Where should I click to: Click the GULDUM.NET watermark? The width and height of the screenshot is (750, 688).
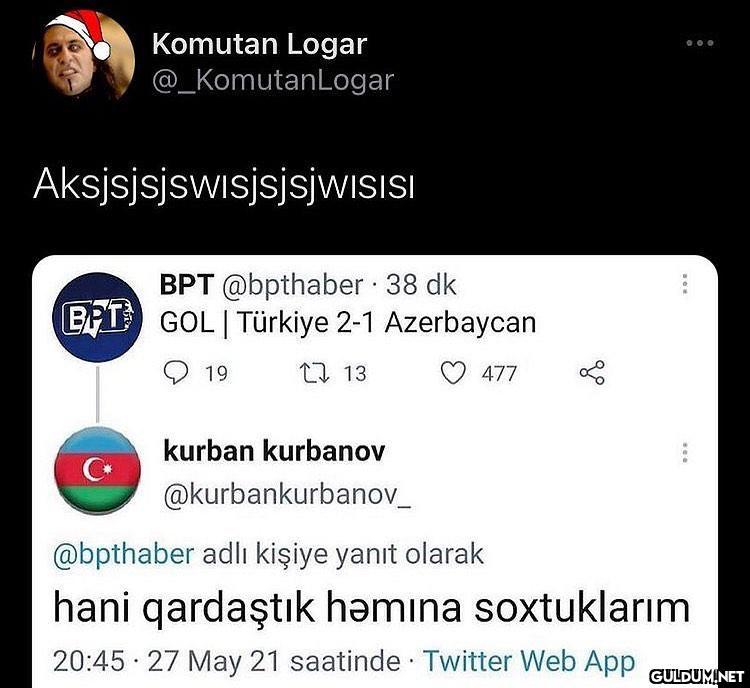[696, 677]
